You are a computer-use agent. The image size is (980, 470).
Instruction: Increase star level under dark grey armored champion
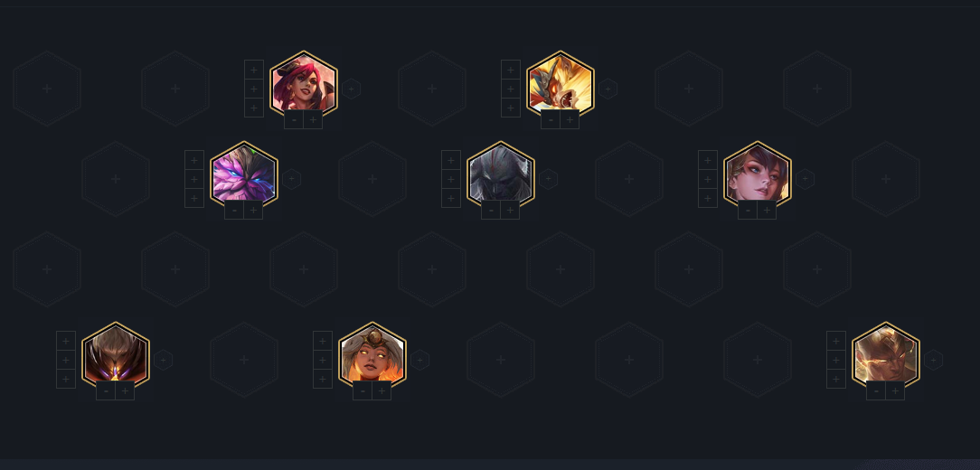510,210
